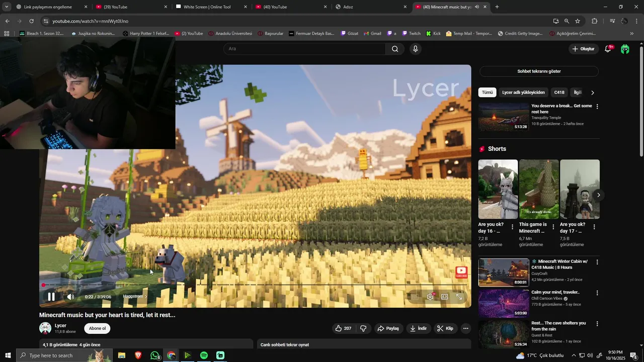Open a new browser tab

(497, 7)
